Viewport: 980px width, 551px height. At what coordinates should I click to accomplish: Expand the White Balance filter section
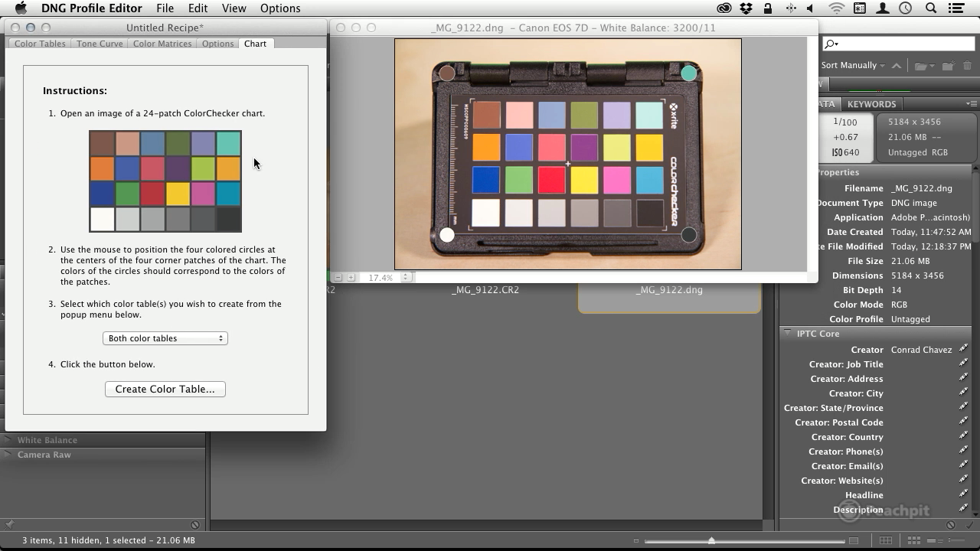coord(8,440)
